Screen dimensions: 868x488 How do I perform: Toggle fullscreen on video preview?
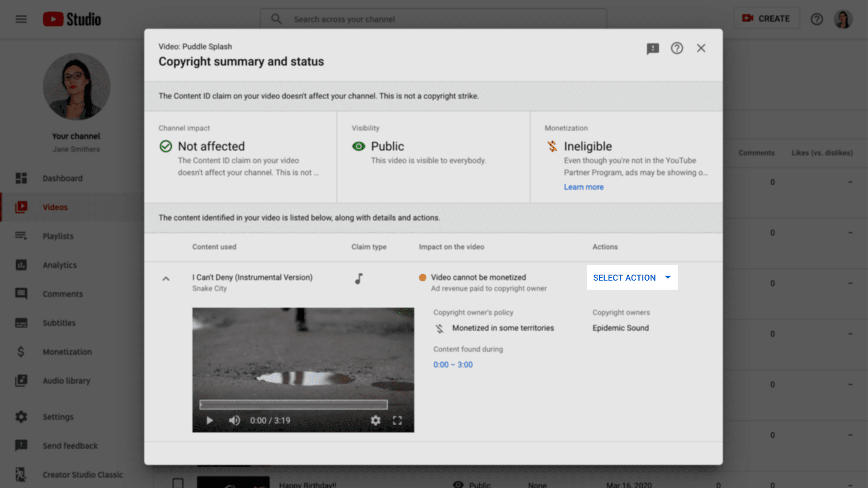[x=397, y=421]
